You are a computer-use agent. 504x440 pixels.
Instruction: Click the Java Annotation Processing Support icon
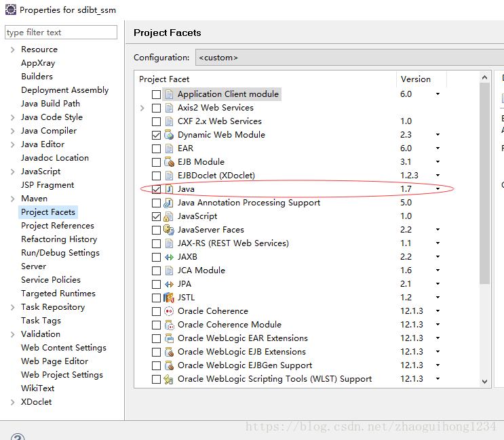click(x=168, y=203)
